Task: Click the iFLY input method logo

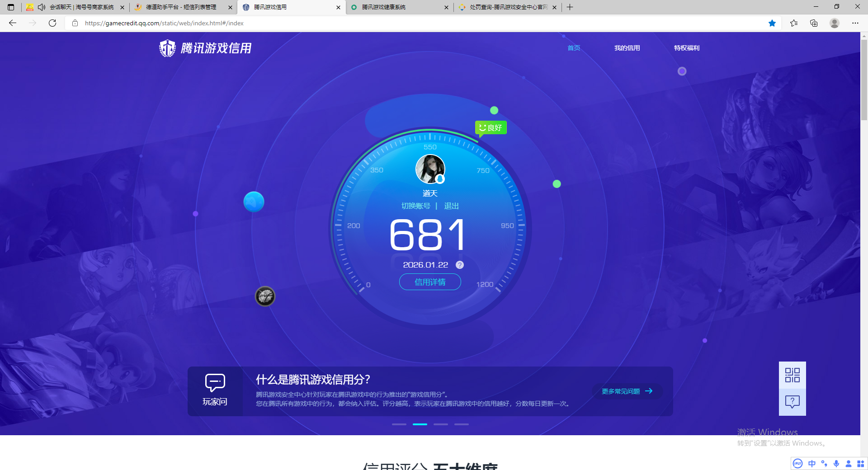Action: click(x=797, y=464)
